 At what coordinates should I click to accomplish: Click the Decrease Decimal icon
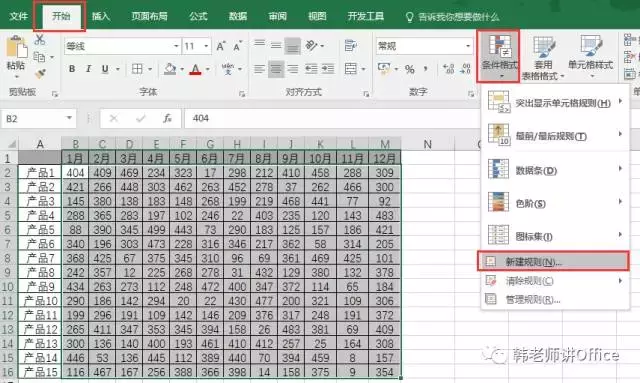465,69
